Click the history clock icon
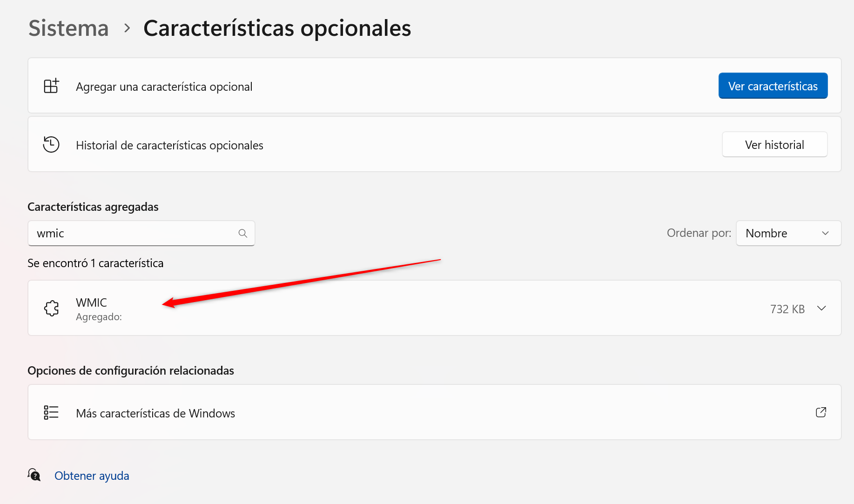The image size is (854, 504). (x=51, y=144)
